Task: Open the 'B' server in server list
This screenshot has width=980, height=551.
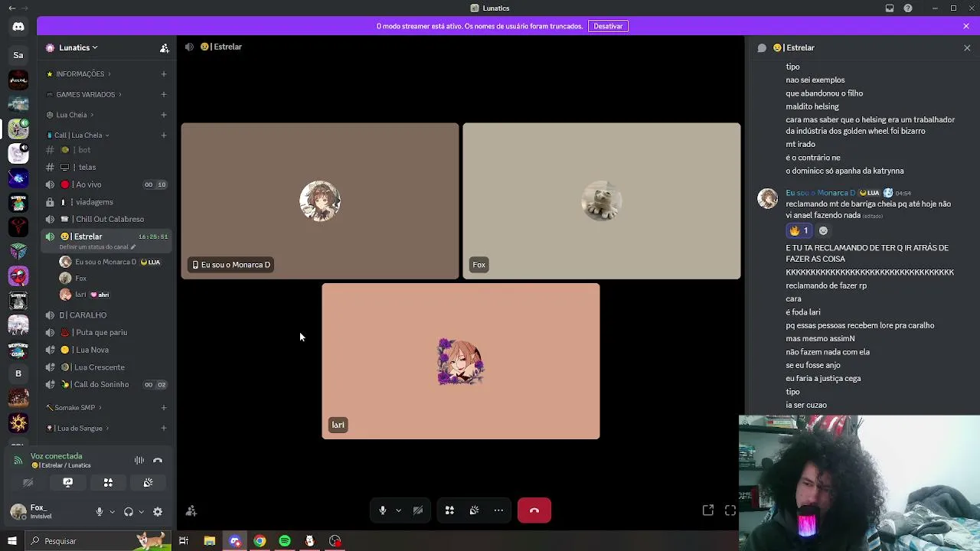Action: click(x=18, y=373)
